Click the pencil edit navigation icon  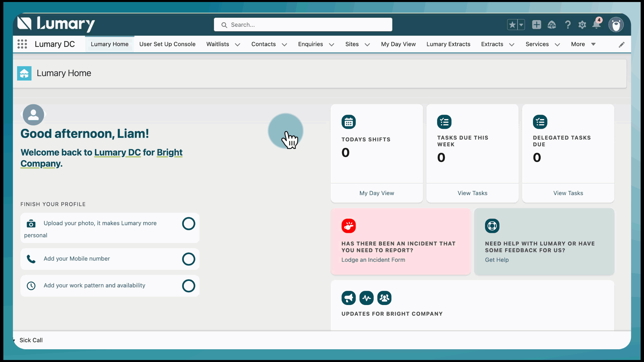click(x=622, y=45)
